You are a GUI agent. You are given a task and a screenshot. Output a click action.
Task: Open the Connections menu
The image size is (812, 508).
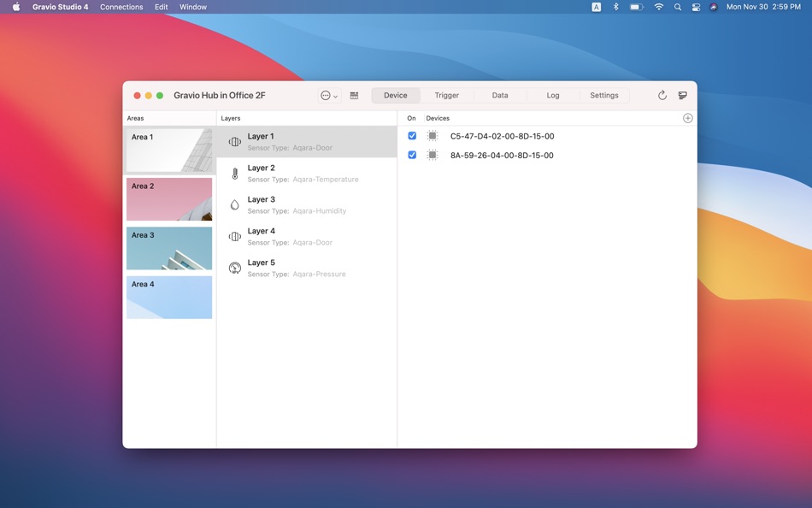[121, 7]
